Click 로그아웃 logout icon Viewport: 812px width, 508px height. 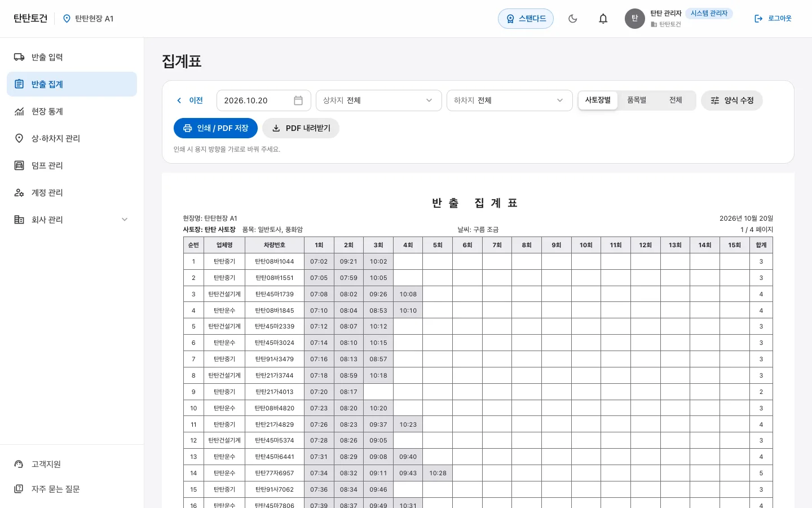758,19
